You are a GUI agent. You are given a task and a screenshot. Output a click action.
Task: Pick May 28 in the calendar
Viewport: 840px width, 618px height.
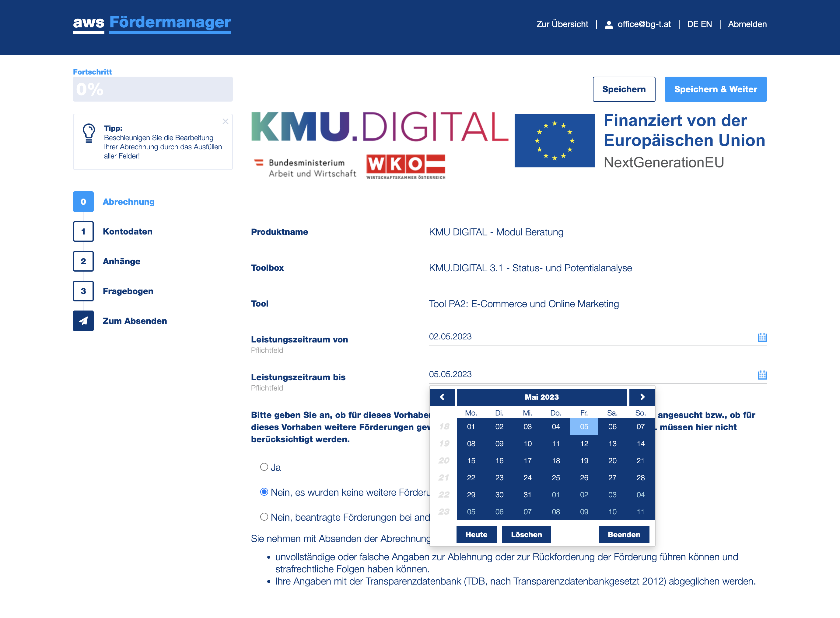640,478
